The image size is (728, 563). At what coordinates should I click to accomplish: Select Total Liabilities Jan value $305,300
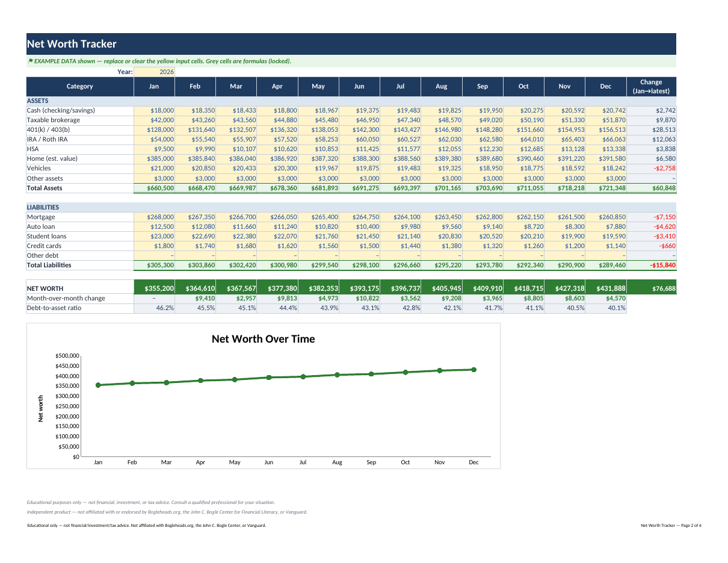pos(154,265)
